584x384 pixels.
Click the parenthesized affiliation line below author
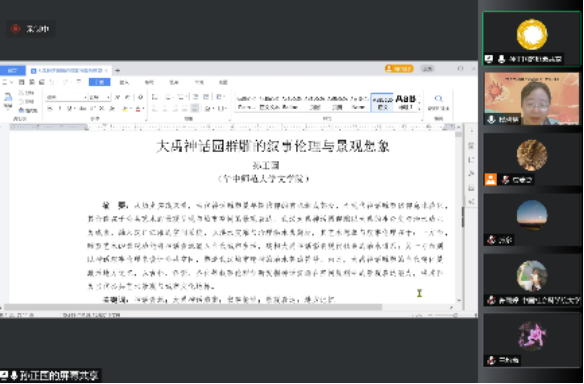pyautogui.click(x=264, y=179)
